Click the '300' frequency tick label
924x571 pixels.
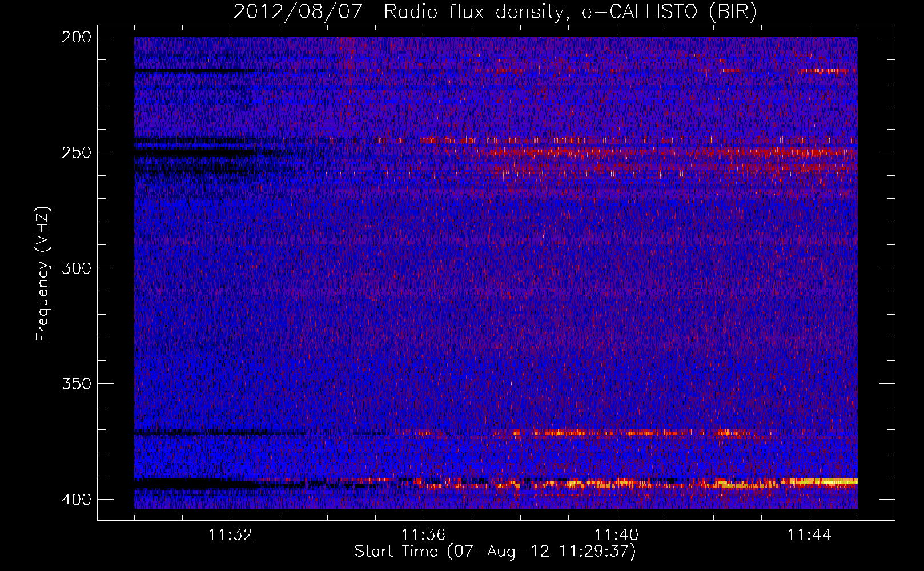point(77,268)
